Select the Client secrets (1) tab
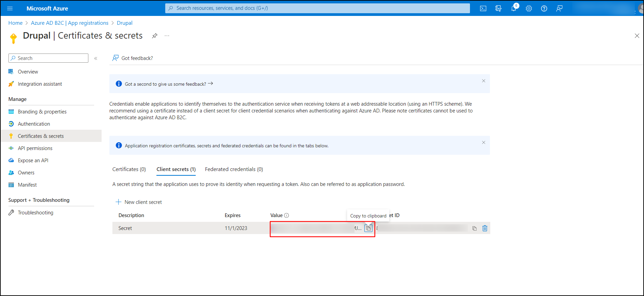This screenshot has height=296, width=644. (176, 169)
